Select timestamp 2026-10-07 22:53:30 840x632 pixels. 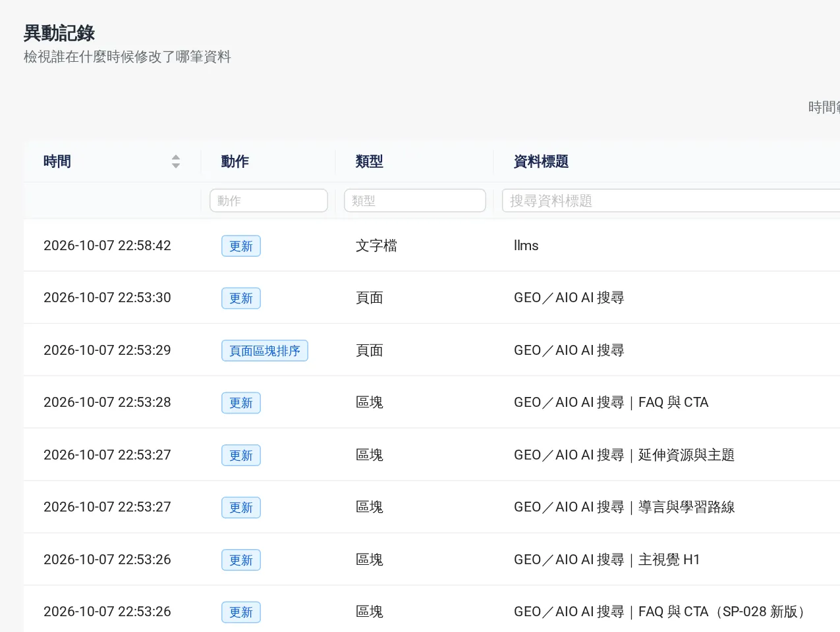pyautogui.click(x=107, y=298)
